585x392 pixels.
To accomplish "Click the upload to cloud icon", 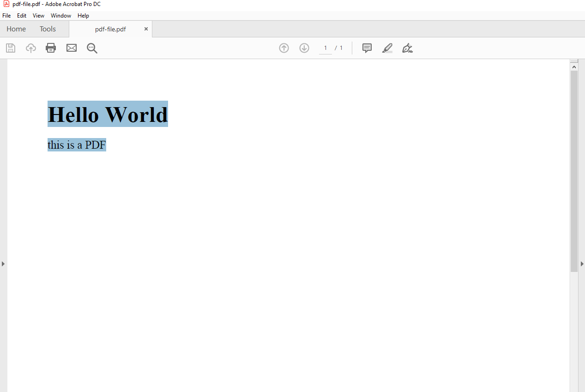I will point(31,48).
